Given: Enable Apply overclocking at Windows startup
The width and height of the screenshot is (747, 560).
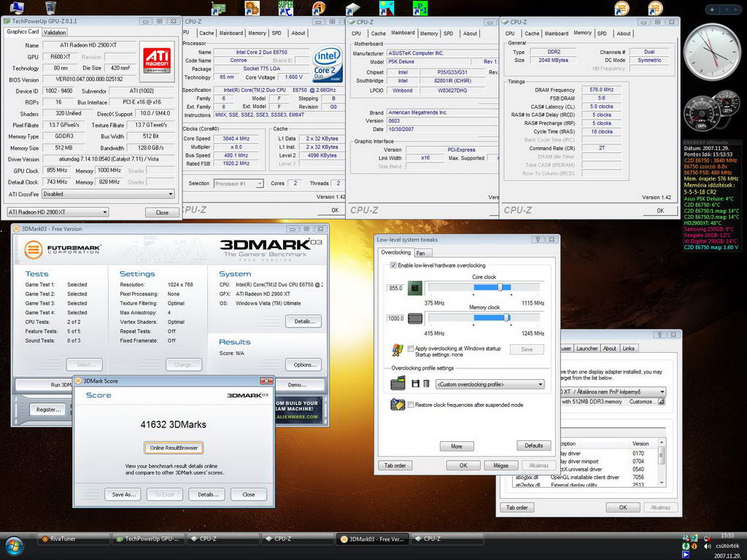Looking at the screenshot, I should coord(411,349).
